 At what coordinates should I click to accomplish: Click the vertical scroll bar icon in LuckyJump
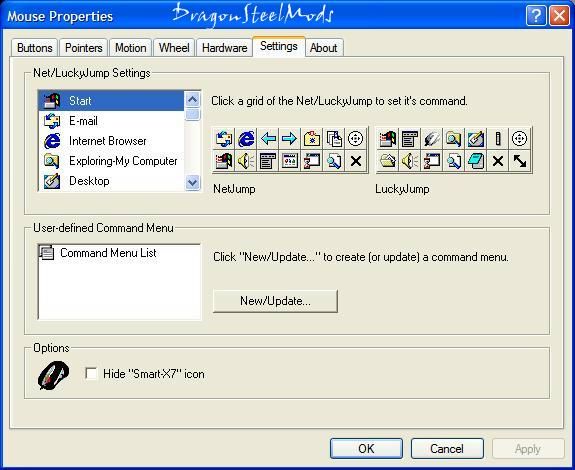tap(498, 139)
